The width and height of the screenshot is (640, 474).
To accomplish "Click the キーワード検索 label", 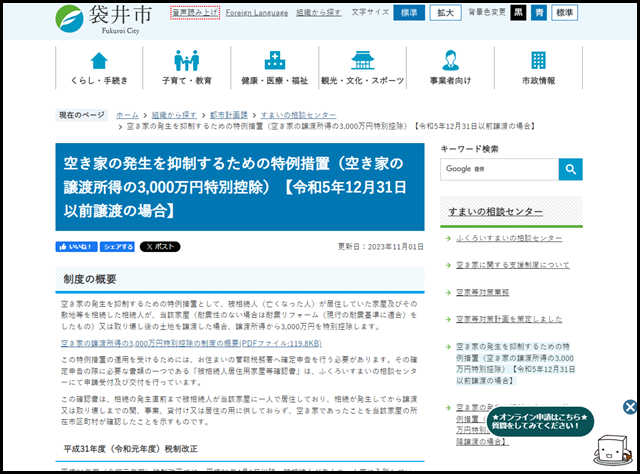I will point(469,149).
